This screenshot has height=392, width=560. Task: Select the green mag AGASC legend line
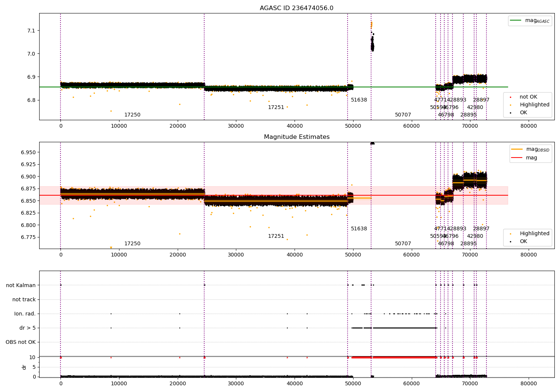516,21
